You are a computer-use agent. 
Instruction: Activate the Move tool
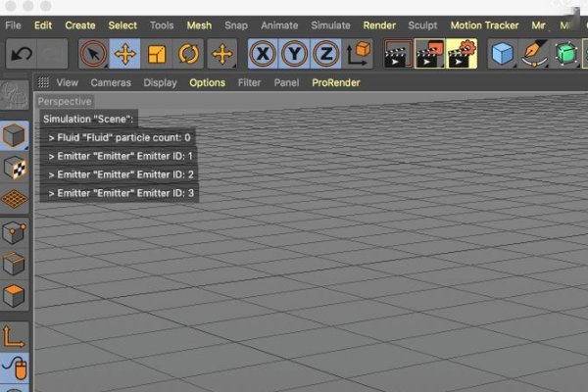point(124,55)
